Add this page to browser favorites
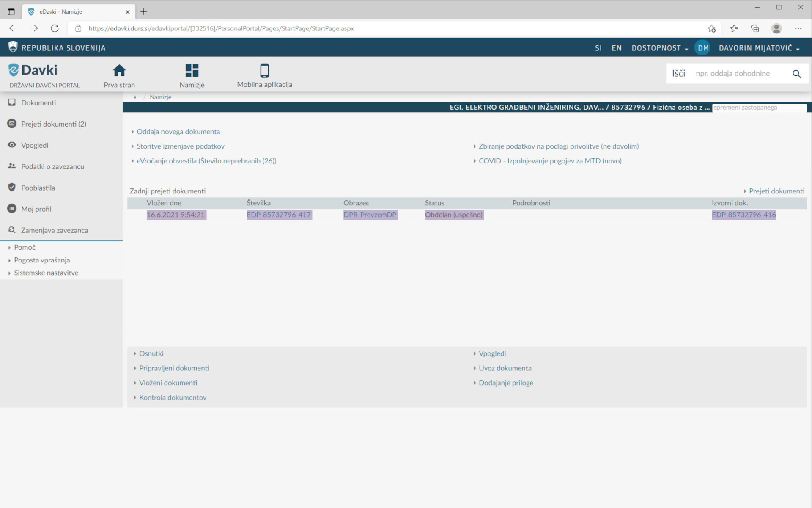Viewport: 812px width, 508px height. pyautogui.click(x=711, y=28)
